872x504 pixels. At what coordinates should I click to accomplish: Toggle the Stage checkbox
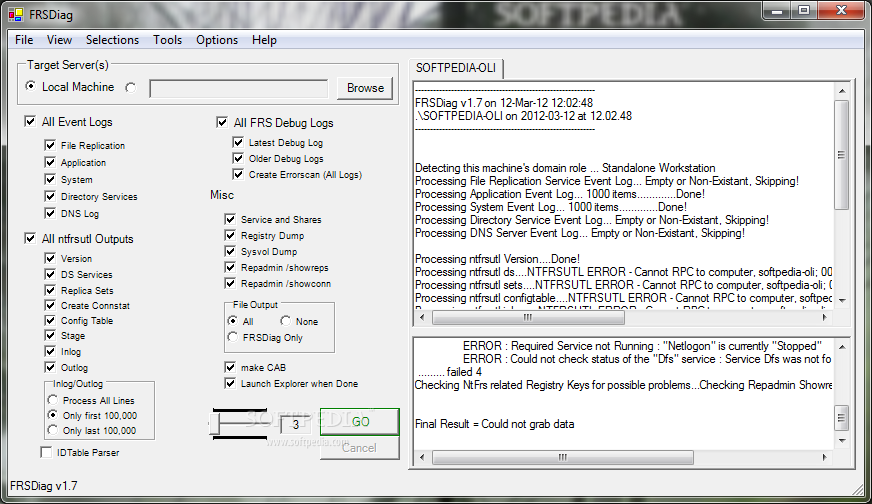50,335
